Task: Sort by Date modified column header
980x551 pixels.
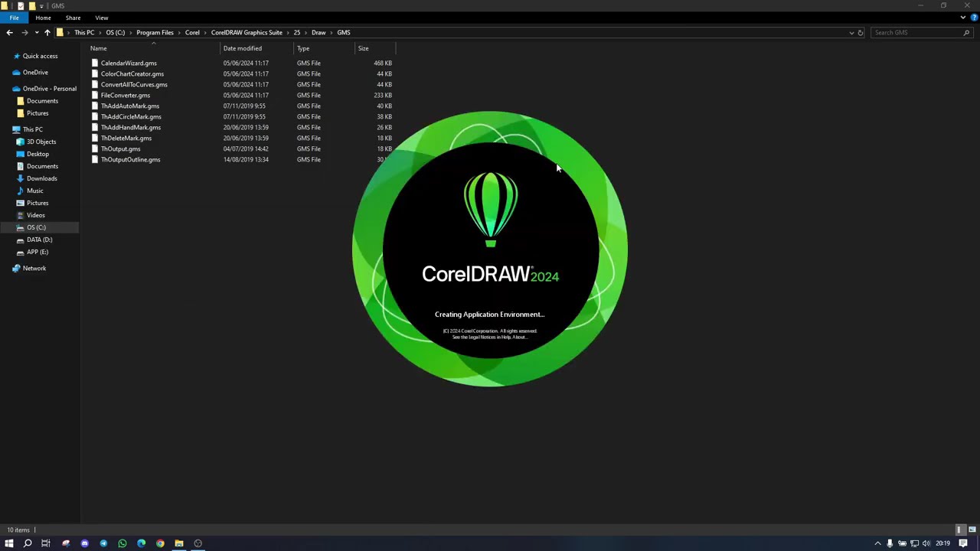Action: click(256, 48)
